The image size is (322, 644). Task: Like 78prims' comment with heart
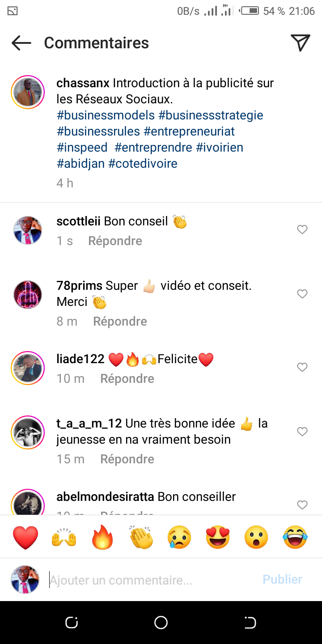(302, 294)
